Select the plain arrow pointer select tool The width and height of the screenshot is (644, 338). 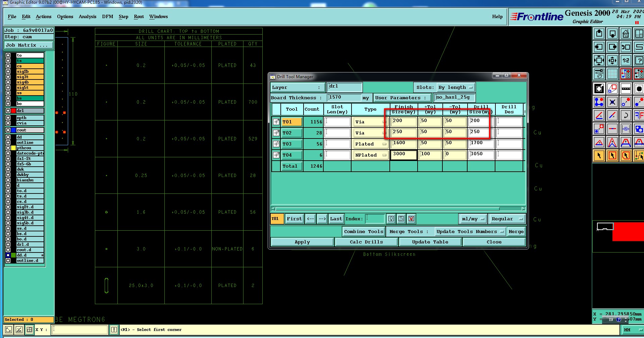pos(599,156)
